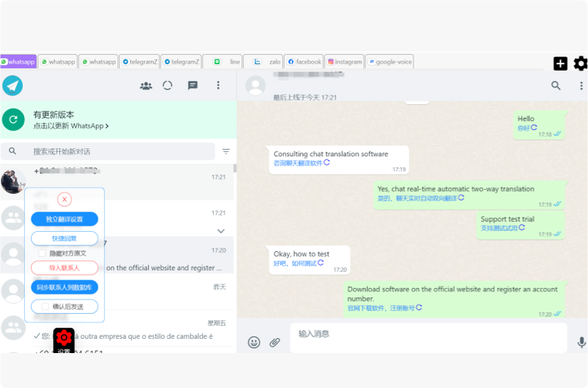Screen dimensions: 588x388
Task: Toggle the 隐藏对方原文 checkbox
Action: [43, 253]
